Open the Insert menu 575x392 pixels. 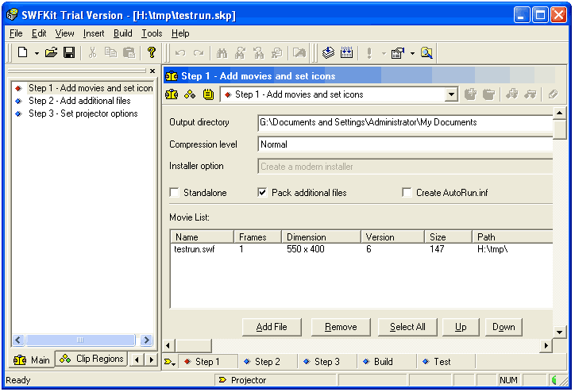pos(94,33)
